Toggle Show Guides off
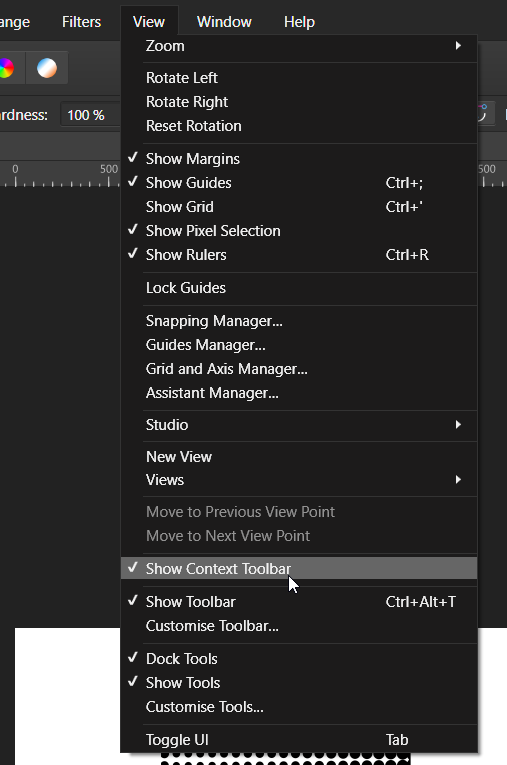 point(299,182)
